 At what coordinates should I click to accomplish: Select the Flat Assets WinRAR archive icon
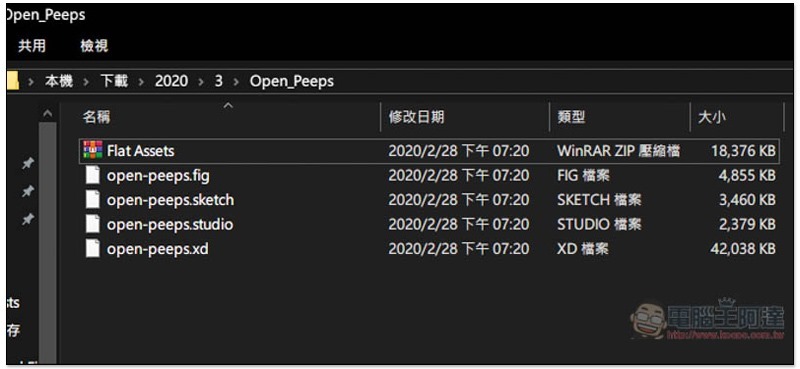[x=93, y=150]
